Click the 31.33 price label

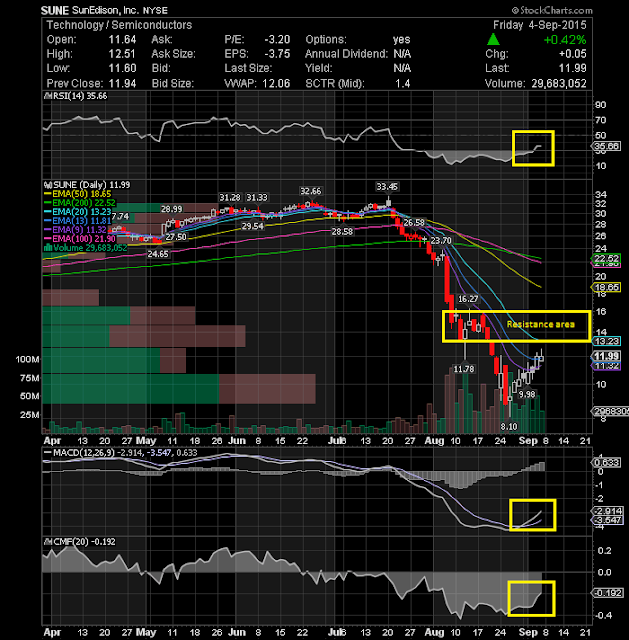(257, 198)
